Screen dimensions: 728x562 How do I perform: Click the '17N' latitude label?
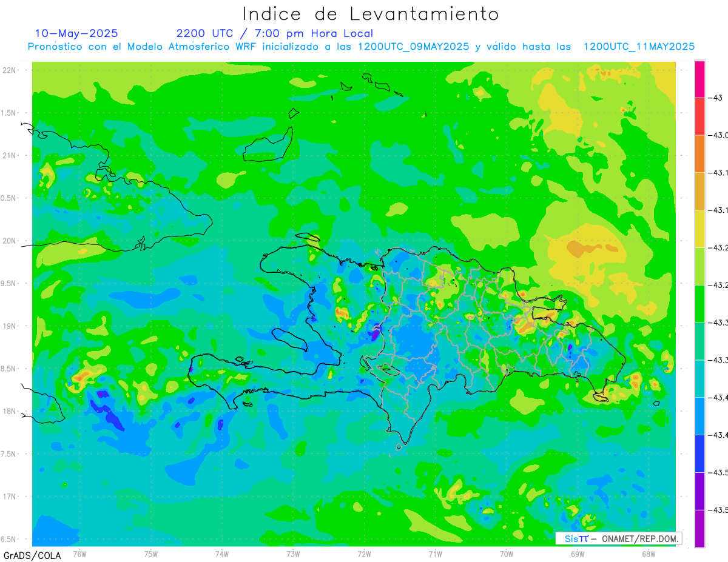[x=9, y=497]
